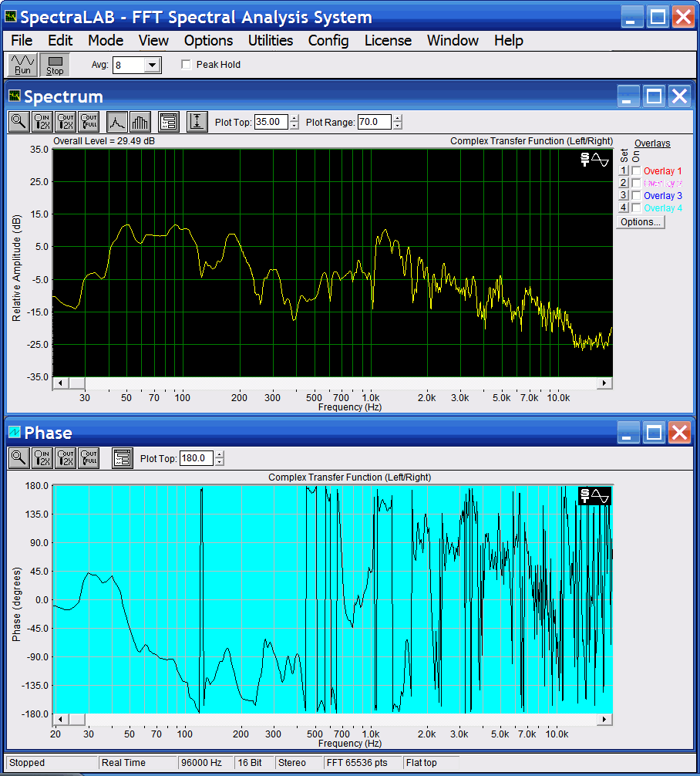This screenshot has width=700, height=776.
Task: Switch Spectrum to bar graph display
Action: [x=140, y=121]
